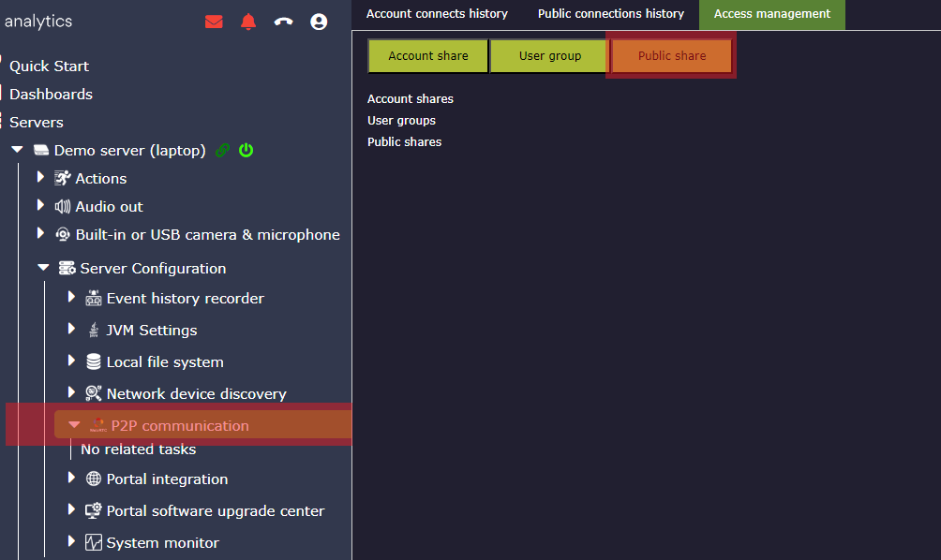Viewport: 941px width, 560px height.
Task: Click the Actions running figure icon
Action: point(63,178)
